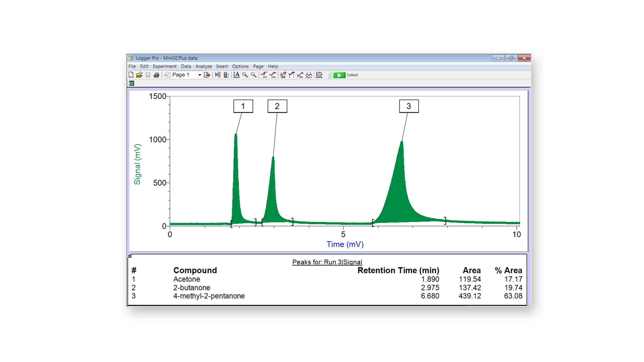Screen dimensions: 644x362
Task: Select the Zoom Out magnifier icon
Action: point(253,75)
